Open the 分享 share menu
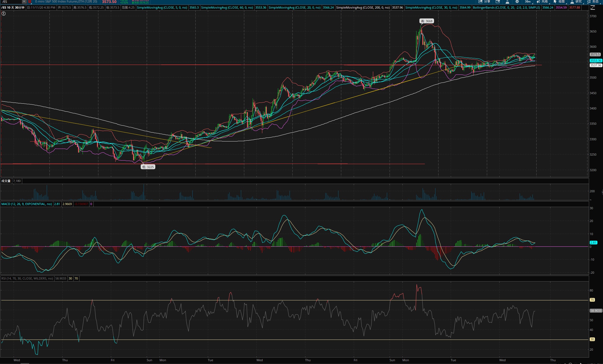 (x=484, y=2)
